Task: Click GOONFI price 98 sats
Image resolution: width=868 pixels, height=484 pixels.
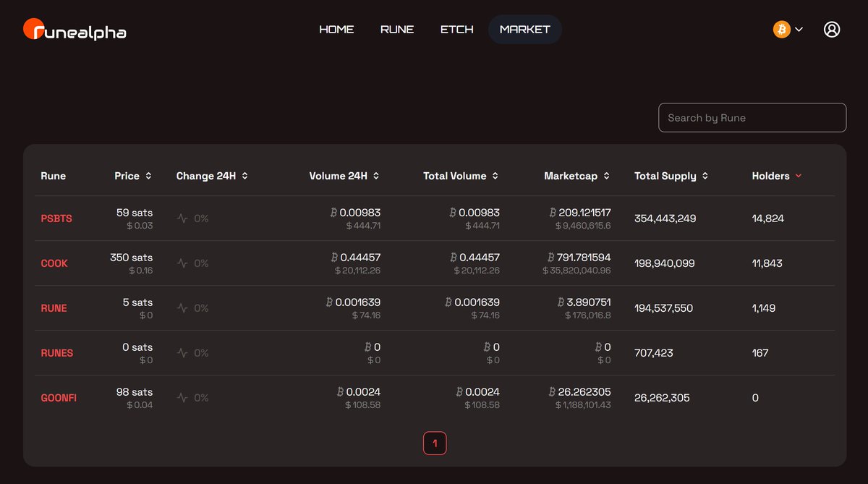Action: pos(135,392)
